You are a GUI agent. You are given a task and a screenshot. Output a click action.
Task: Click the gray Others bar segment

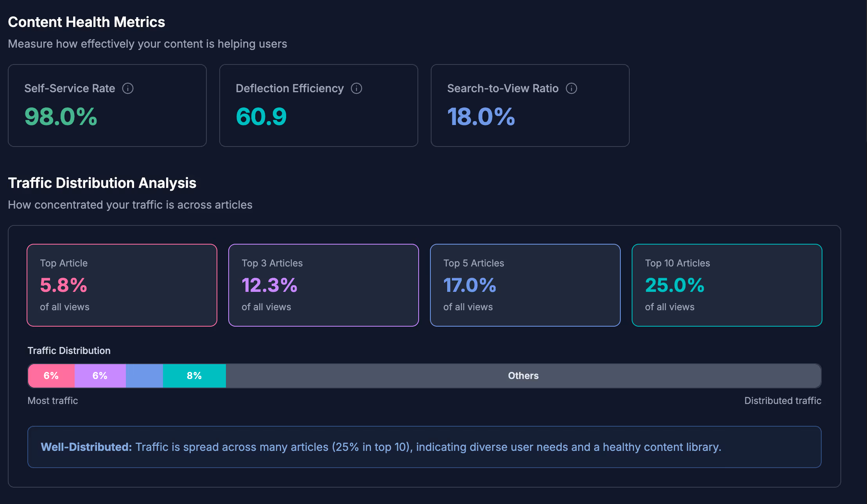(523, 376)
